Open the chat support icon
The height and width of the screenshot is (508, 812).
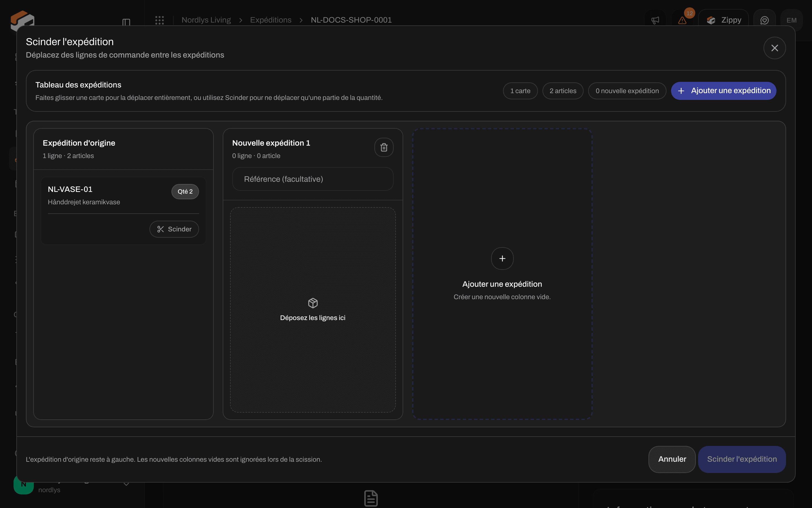(x=764, y=20)
